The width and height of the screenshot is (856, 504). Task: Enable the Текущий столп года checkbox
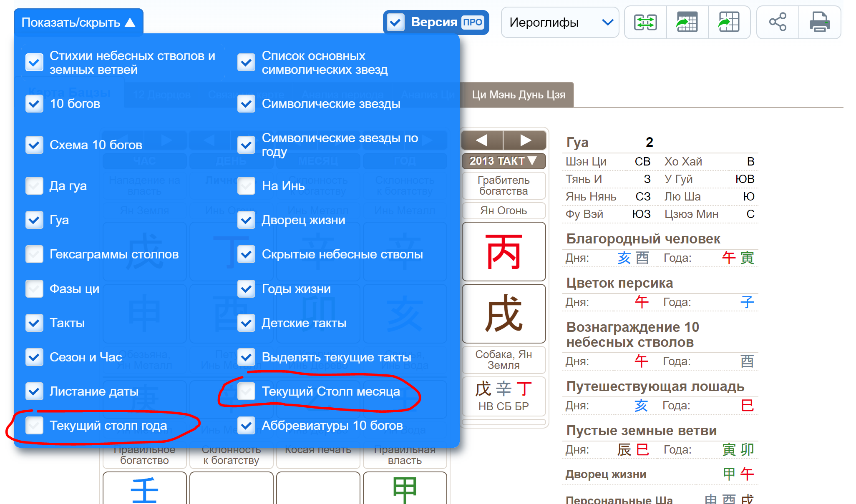pos(34,426)
